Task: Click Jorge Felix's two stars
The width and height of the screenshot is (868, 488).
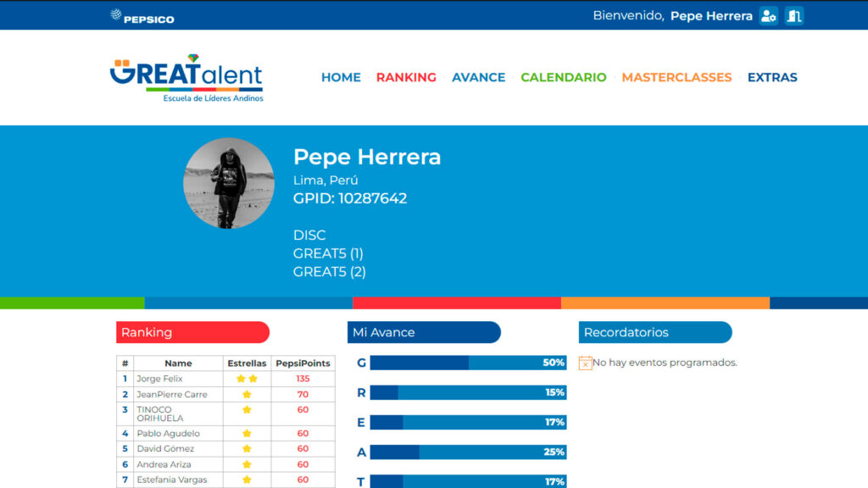Action: point(247,379)
